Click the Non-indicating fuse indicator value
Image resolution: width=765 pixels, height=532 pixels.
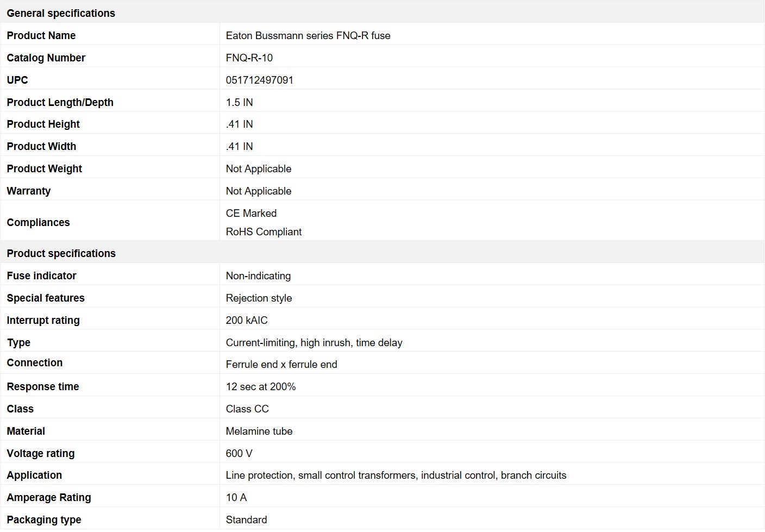point(258,276)
